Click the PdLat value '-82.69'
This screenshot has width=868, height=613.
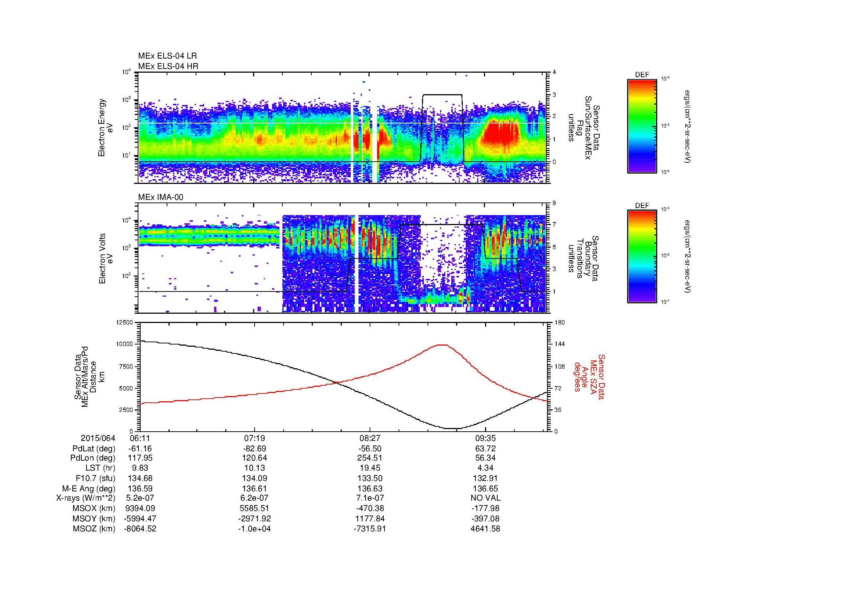(x=255, y=449)
